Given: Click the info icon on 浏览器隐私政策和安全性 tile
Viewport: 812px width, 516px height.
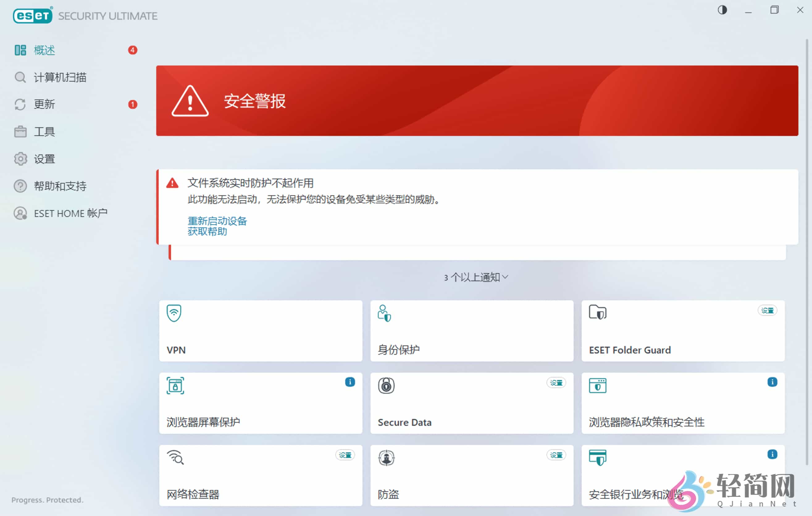Looking at the screenshot, I should pos(772,382).
